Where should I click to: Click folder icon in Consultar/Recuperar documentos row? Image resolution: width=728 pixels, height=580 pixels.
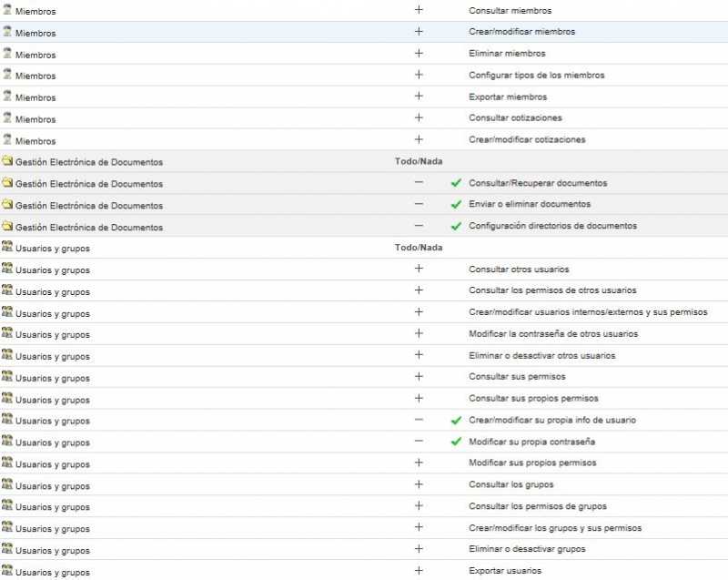7,182
